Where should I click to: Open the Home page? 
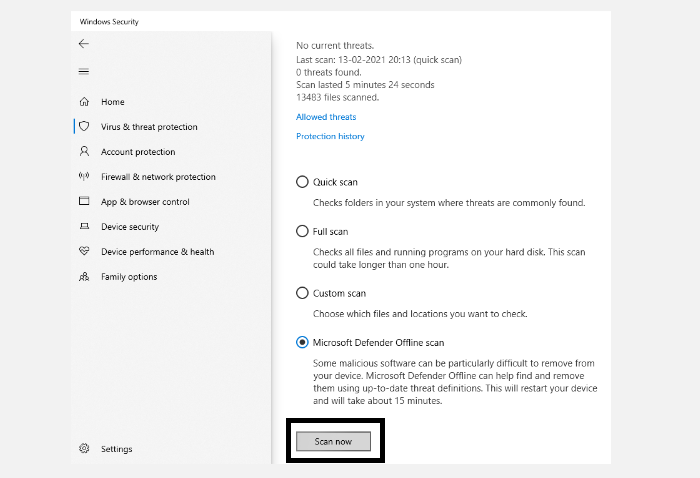pos(112,102)
